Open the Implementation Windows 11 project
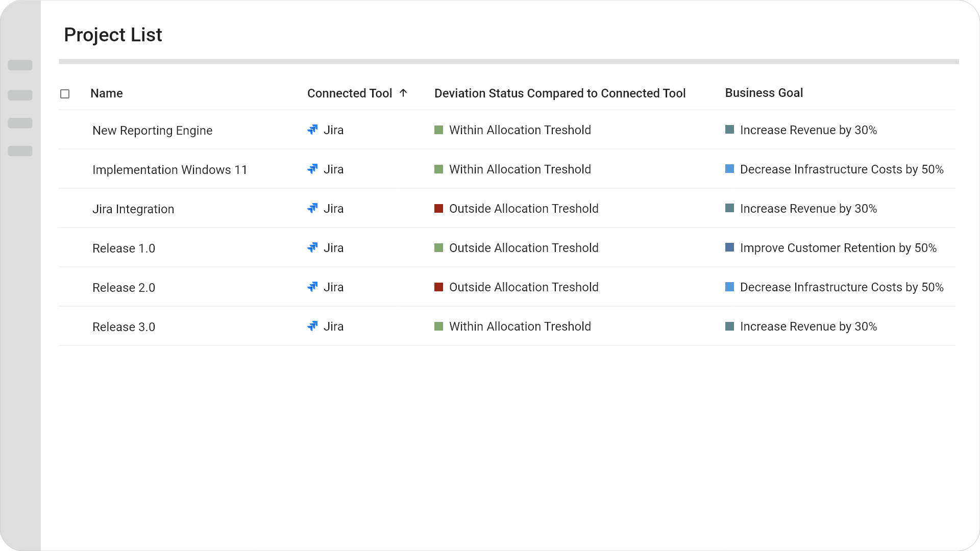The width and height of the screenshot is (980, 551). [170, 170]
